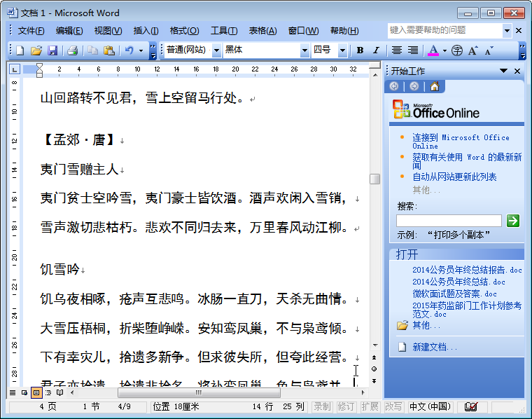Shrink font size with smaller A icon
The image size is (532, 419).
(x=489, y=50)
